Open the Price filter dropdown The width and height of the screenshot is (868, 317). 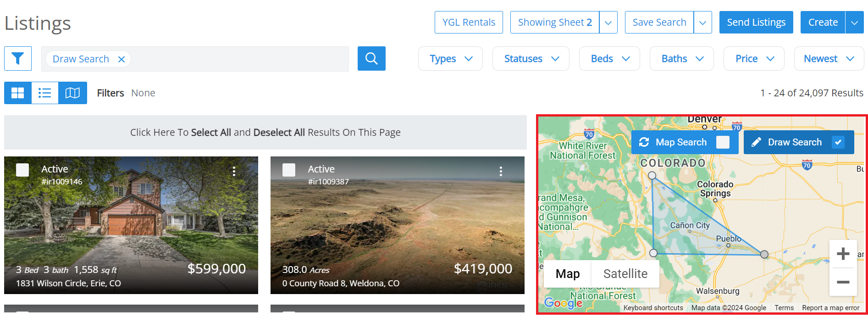tap(754, 59)
